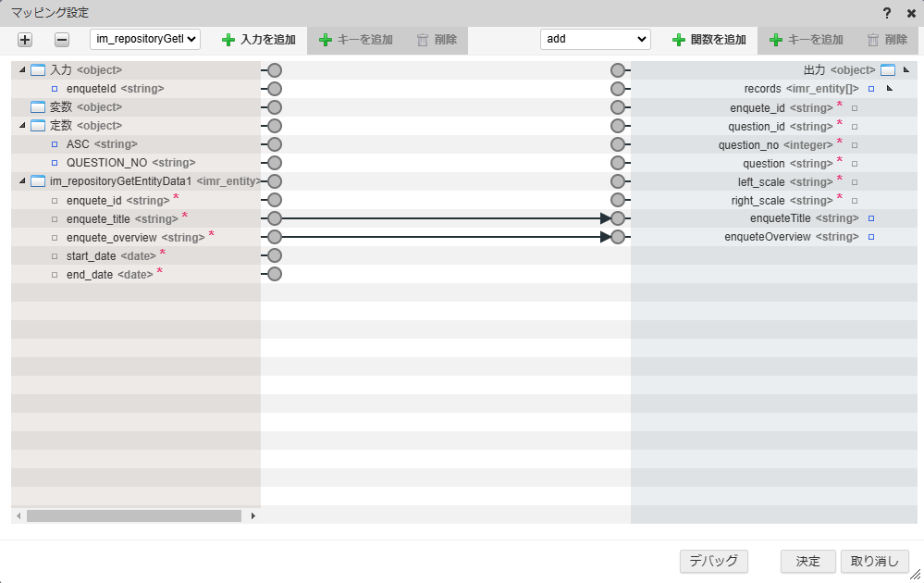Toggle the checkbox next to enqueteOverview
The height and width of the screenshot is (583, 924).
point(869,237)
